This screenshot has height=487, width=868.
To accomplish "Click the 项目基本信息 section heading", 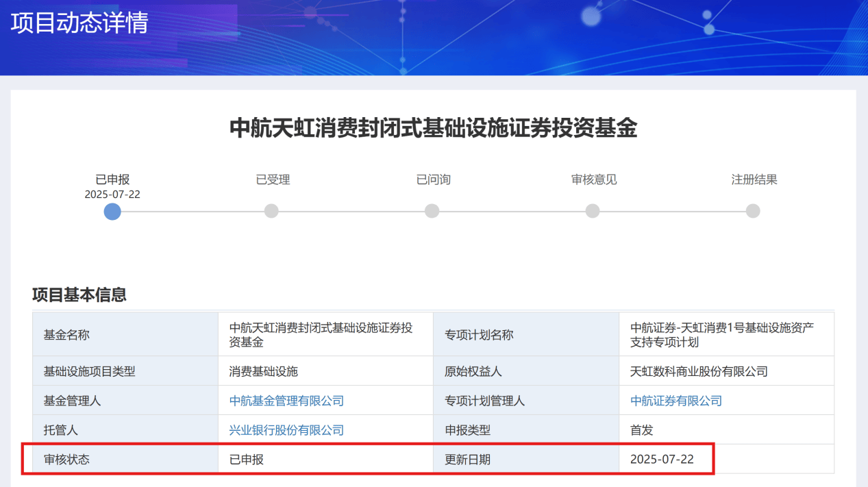I will [79, 295].
